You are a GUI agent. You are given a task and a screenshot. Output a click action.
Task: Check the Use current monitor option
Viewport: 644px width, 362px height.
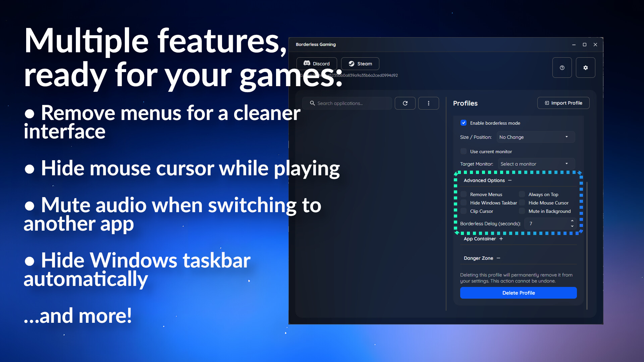(463, 151)
